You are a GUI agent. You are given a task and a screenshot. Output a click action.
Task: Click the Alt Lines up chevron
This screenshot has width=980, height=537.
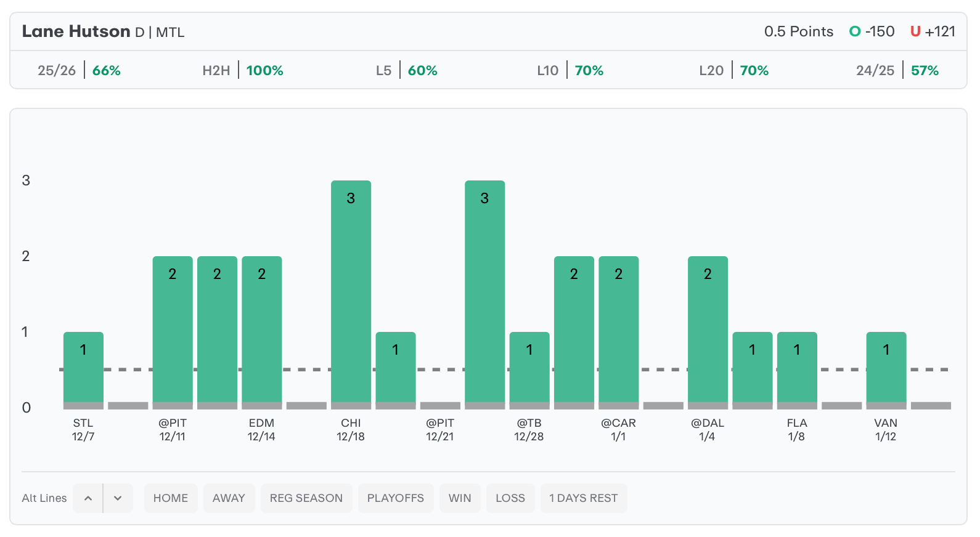click(88, 498)
